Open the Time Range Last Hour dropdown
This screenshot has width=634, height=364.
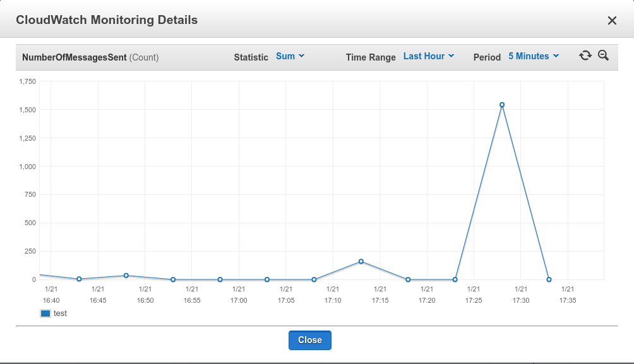(429, 56)
